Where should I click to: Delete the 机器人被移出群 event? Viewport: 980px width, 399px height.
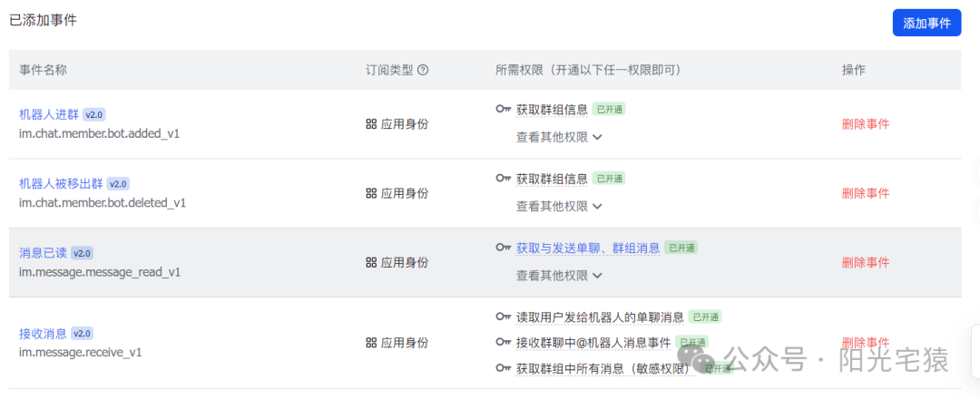pos(866,193)
